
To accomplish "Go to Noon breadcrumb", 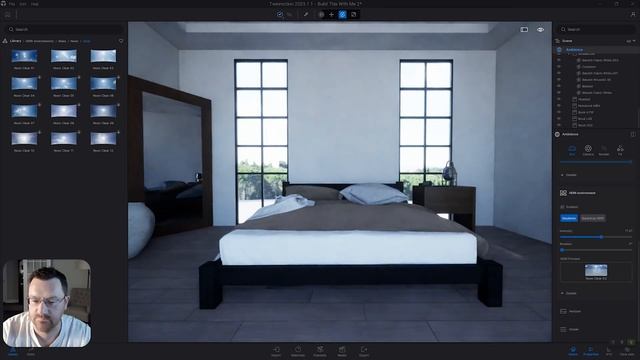I will pos(74,41).
